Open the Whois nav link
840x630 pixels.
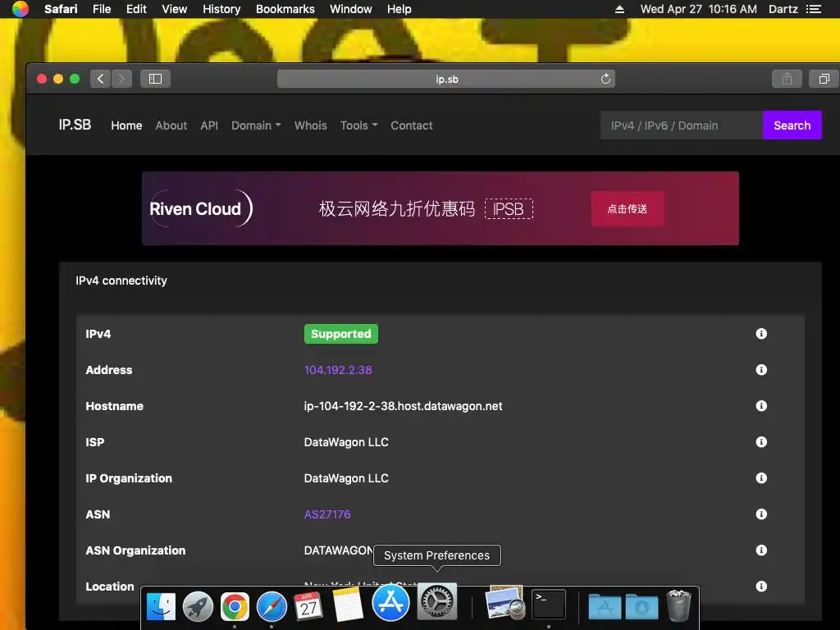[x=310, y=126]
